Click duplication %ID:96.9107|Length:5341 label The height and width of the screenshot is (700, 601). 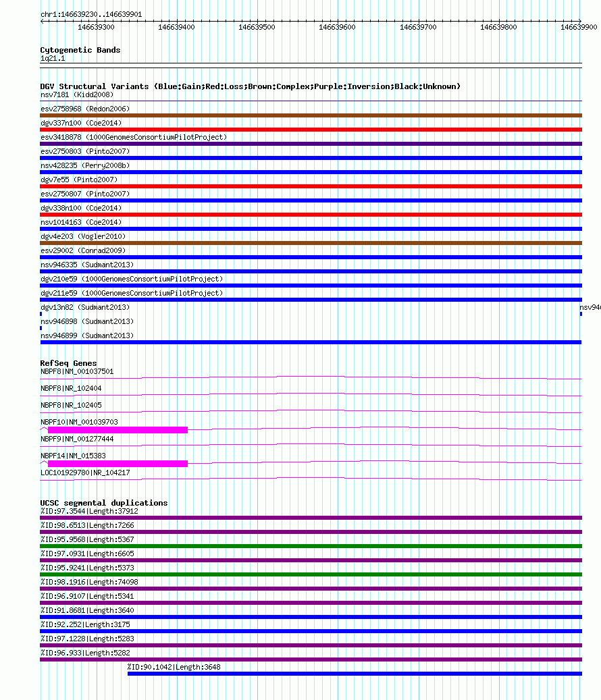tap(87, 597)
